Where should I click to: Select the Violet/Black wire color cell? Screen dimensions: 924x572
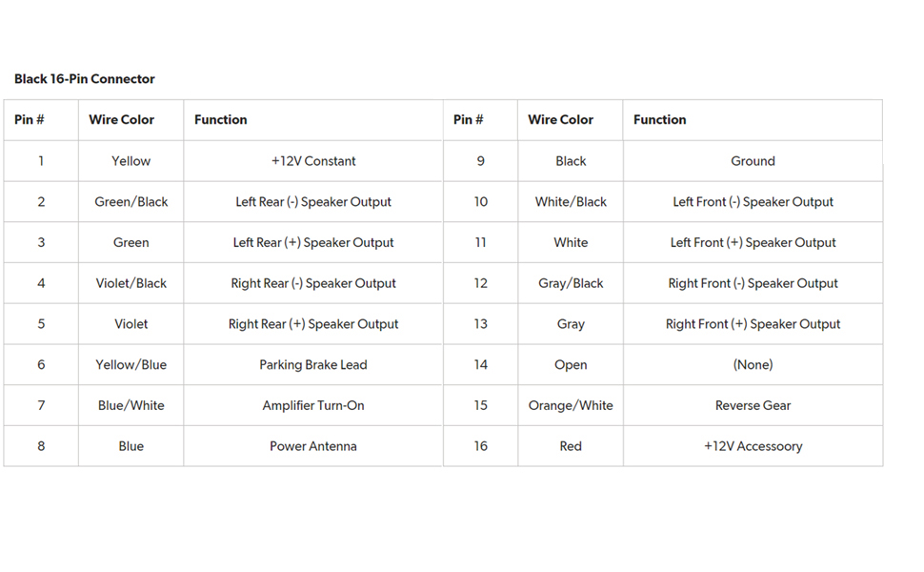(131, 283)
